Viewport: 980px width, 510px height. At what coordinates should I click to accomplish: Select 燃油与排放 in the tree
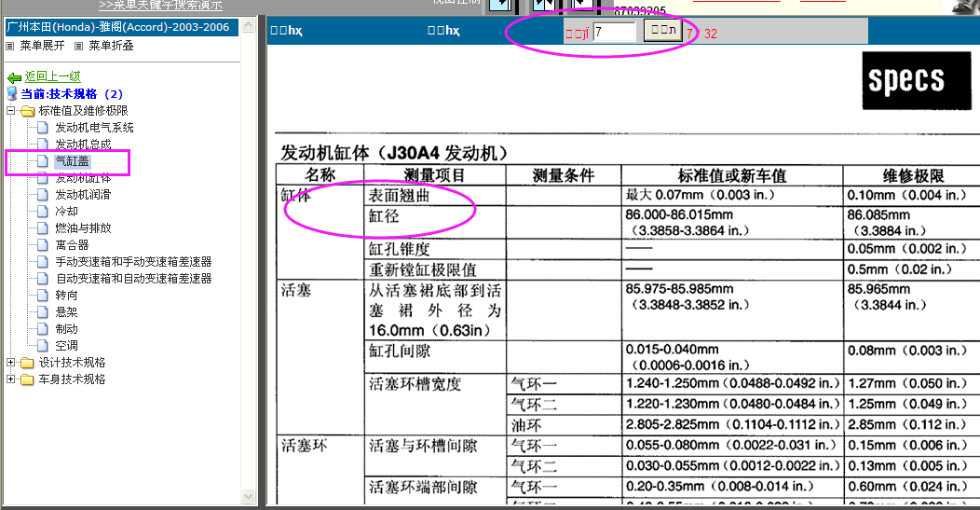[83, 228]
